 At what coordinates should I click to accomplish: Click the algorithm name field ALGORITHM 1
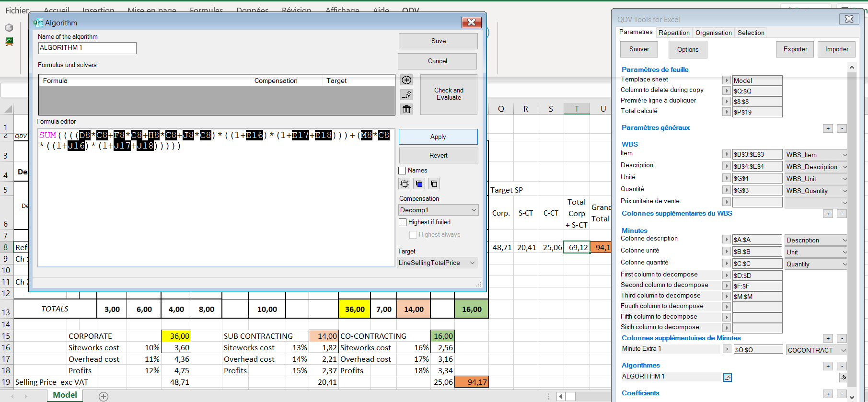[x=87, y=48]
